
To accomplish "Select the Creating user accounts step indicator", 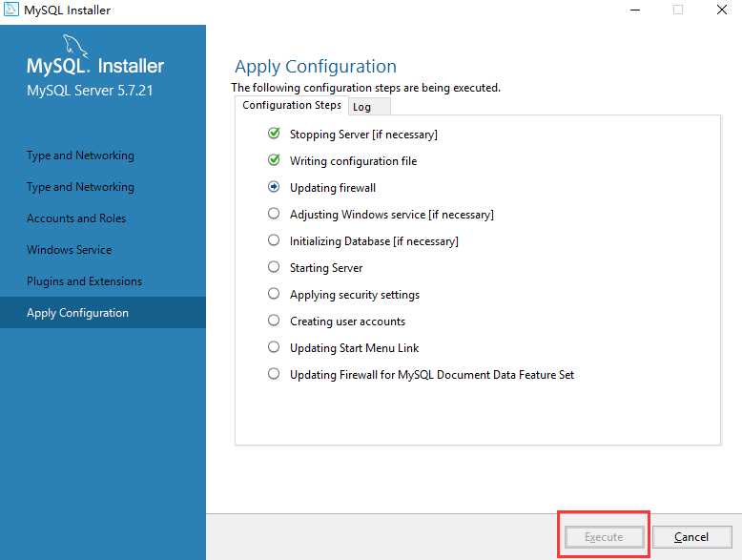I will [x=274, y=321].
